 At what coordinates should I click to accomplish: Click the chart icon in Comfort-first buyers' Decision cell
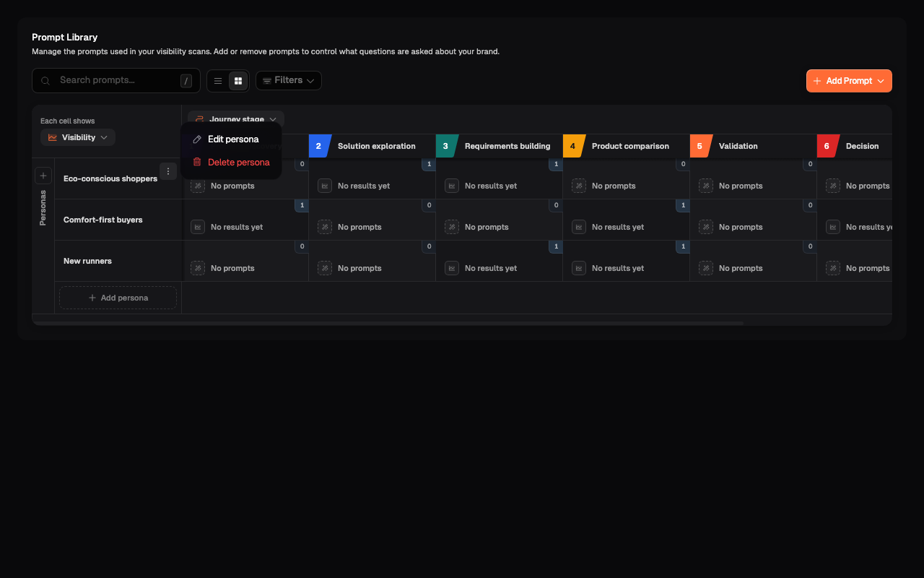coord(833,227)
